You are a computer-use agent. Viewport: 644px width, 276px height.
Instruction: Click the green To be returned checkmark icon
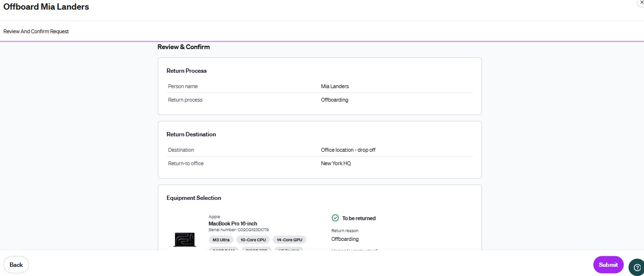coord(335,218)
